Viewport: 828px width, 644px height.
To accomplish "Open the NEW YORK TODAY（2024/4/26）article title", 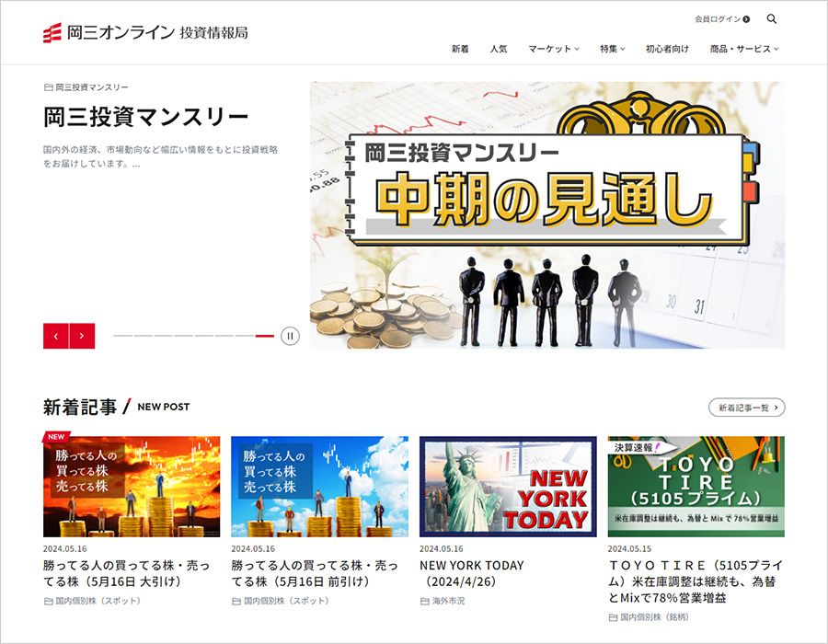I will [472, 573].
